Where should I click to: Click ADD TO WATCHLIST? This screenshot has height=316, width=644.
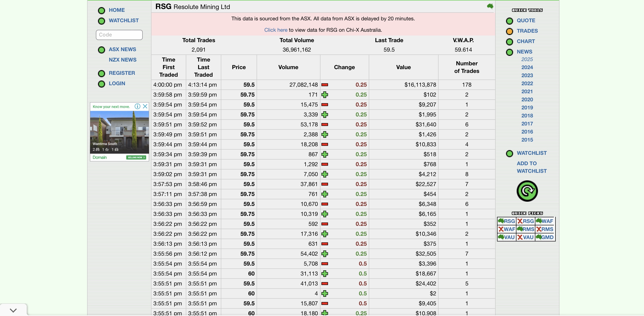[532, 167]
